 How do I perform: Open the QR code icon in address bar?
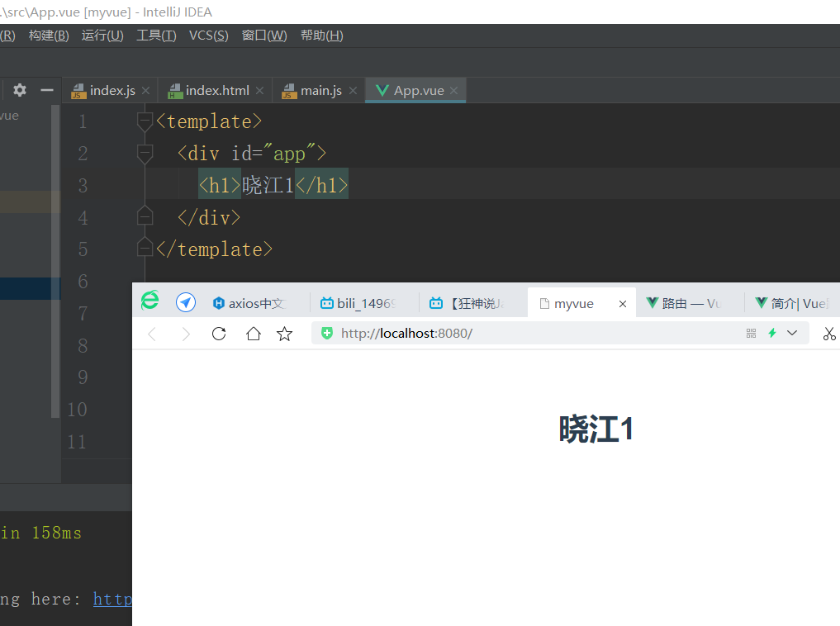click(751, 333)
